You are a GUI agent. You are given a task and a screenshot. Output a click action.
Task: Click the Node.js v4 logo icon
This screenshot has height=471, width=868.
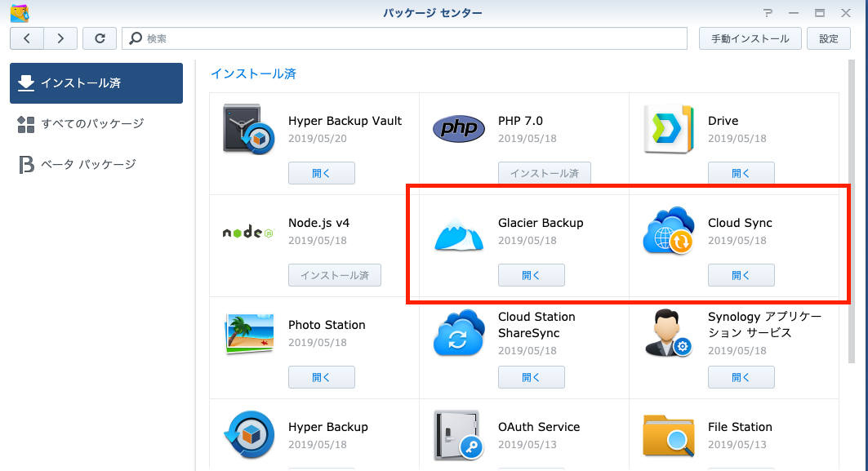tap(248, 232)
